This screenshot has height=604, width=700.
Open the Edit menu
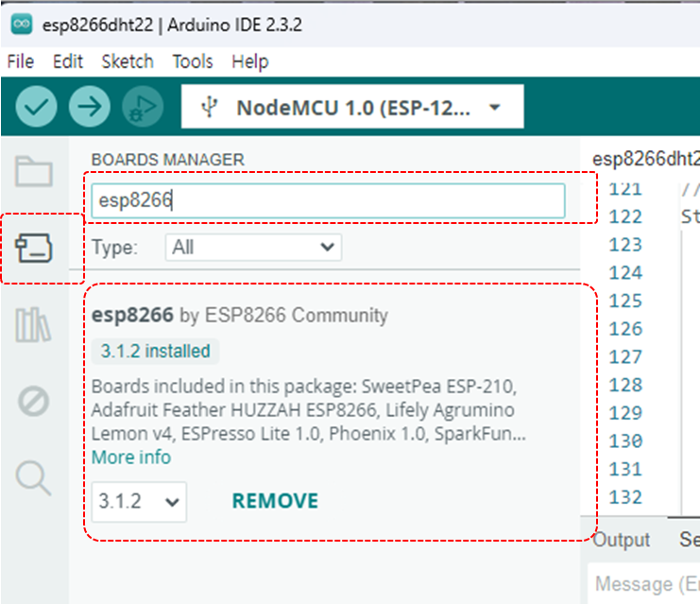point(68,61)
